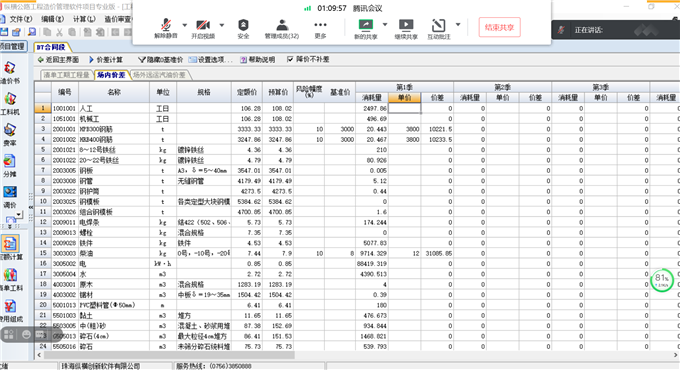Click the open-project toolbar icon next to save

[x=16, y=32]
